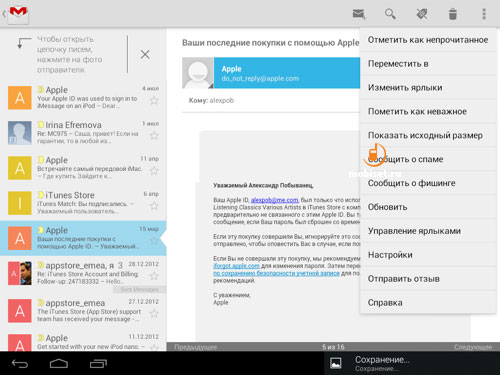Star the Irina Efremova email

point(154,136)
